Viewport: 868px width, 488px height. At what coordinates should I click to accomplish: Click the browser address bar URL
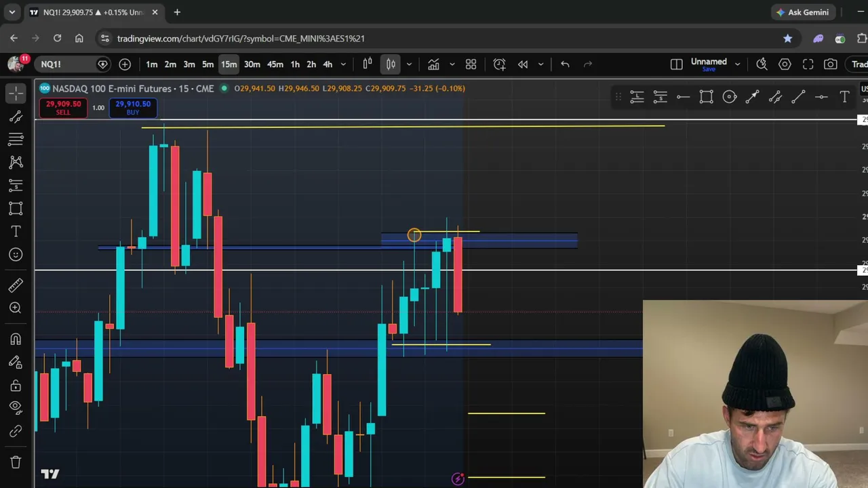coord(241,39)
